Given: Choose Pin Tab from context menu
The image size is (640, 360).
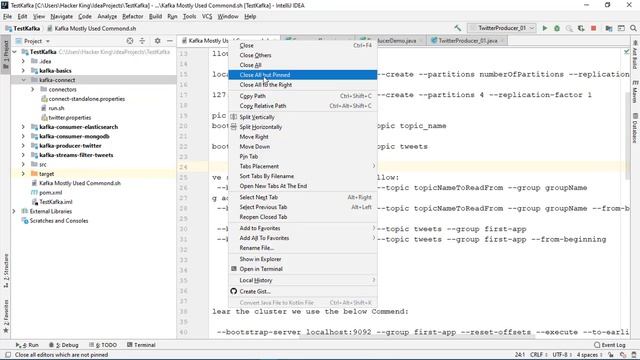Looking at the screenshot, I should pos(303,156).
